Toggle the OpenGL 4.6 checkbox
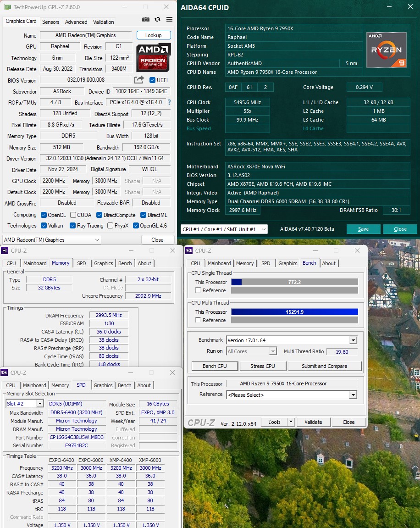Screen dimensions: 420x528 point(136,226)
